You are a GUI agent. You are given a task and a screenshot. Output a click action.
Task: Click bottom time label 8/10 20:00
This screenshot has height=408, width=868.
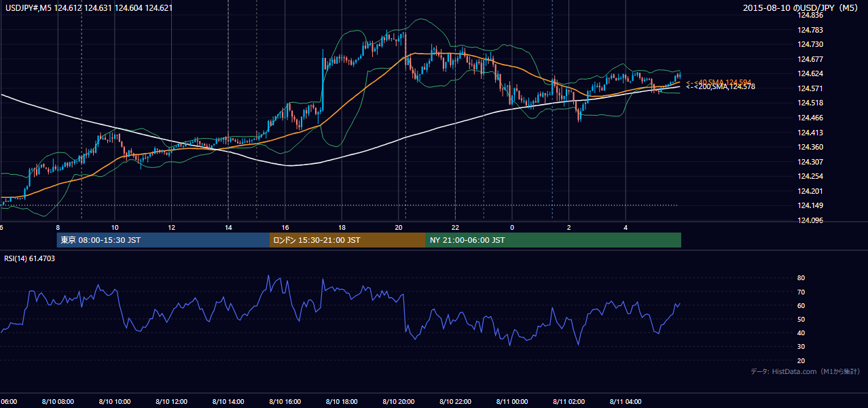pos(398,402)
